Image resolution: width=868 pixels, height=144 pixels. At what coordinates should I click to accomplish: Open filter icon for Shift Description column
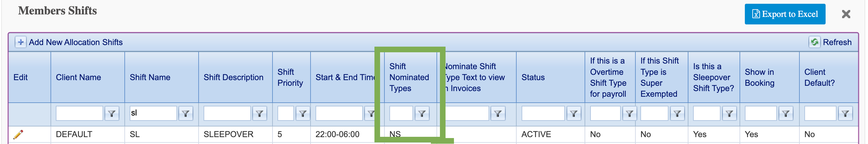[x=259, y=114]
